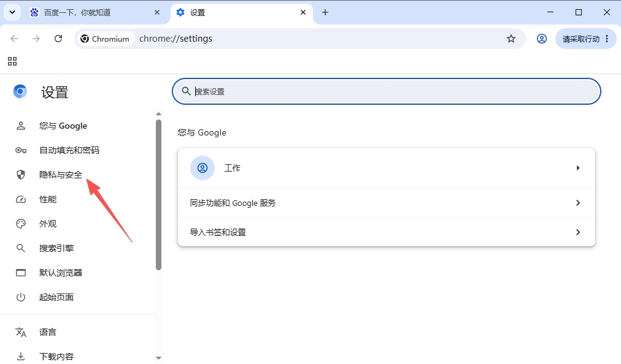
Task: Open 自动填充和密码 settings section
Action: [x=69, y=150]
